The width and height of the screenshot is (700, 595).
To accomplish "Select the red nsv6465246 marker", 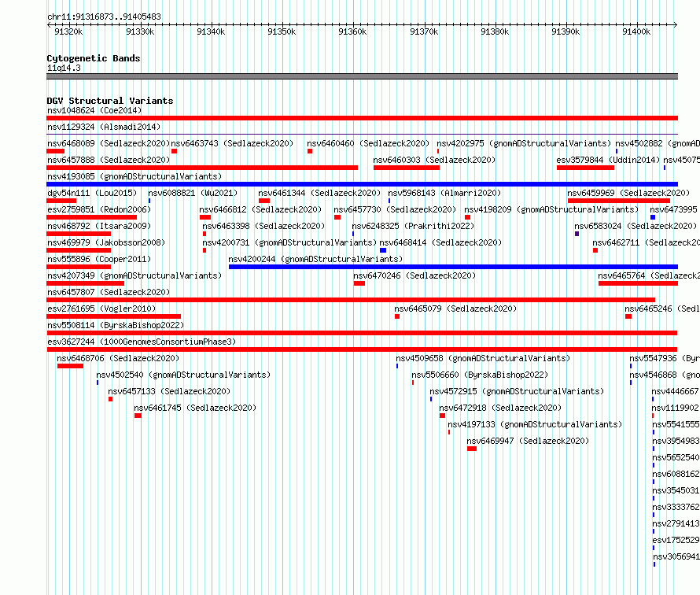I will point(628,316).
